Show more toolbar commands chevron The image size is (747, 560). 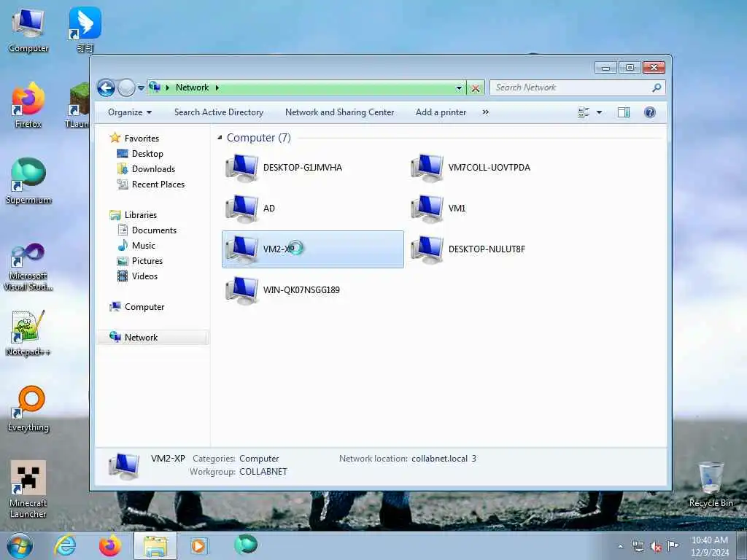click(x=485, y=112)
